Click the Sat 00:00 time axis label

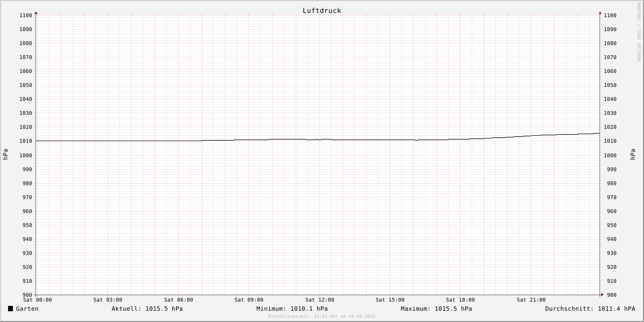coord(38,300)
